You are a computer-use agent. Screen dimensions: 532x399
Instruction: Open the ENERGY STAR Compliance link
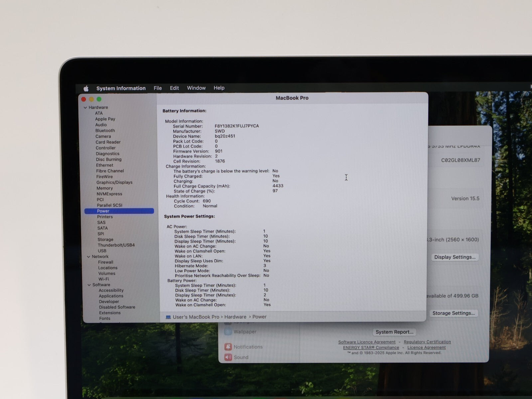tap(371, 347)
